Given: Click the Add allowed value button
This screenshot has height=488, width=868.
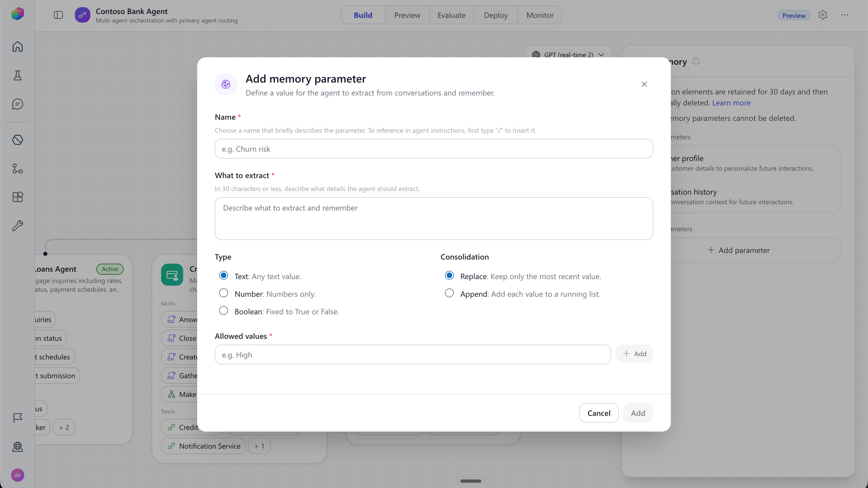Looking at the screenshot, I should tap(634, 354).
